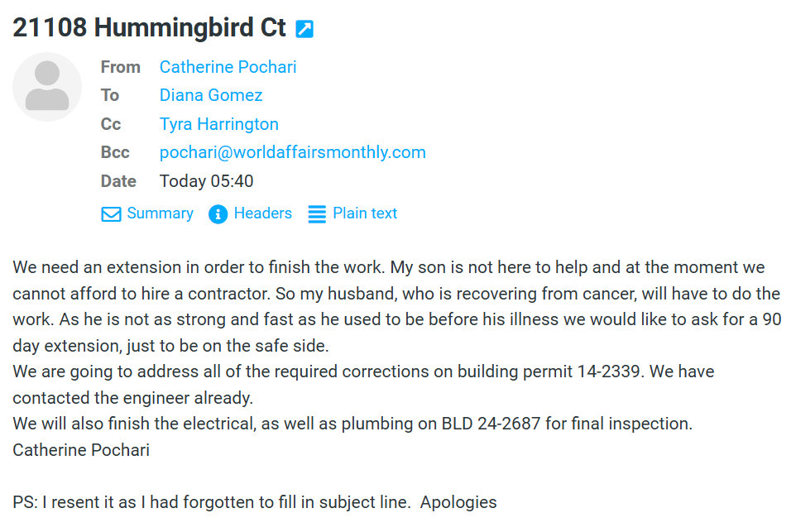This screenshot has width=796, height=532.
Task: Click the date Today 05:40
Action: (x=206, y=181)
